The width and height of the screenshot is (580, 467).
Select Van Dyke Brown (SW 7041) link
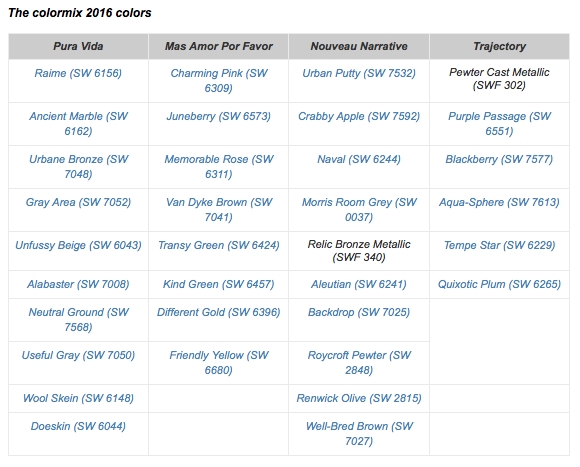click(x=219, y=209)
